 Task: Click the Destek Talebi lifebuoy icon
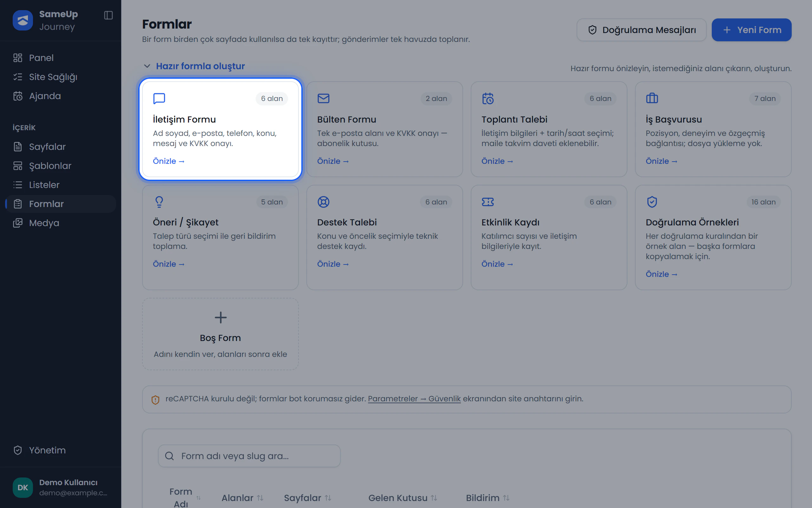coord(324,202)
